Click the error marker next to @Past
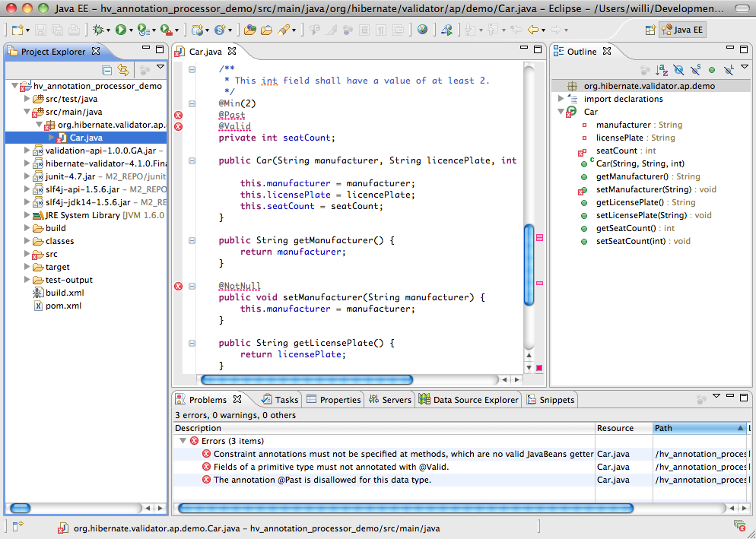This screenshot has height=539, width=756. 179,115
